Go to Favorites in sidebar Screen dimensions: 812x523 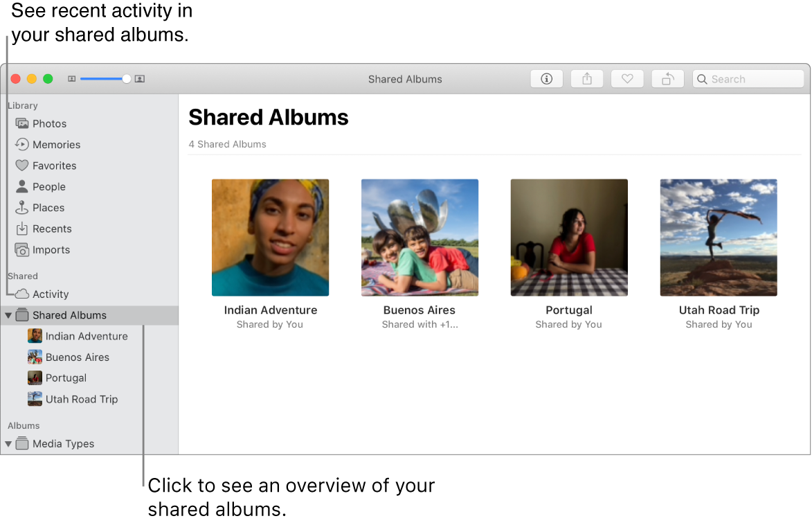(55, 166)
